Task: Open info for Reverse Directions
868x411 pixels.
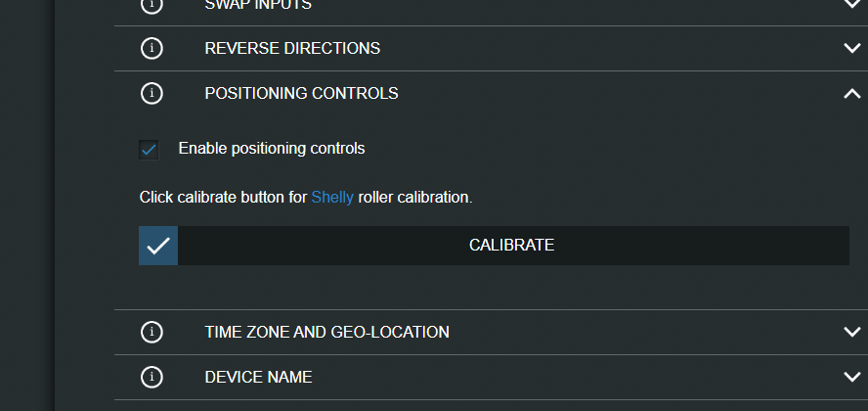Action: (x=152, y=48)
